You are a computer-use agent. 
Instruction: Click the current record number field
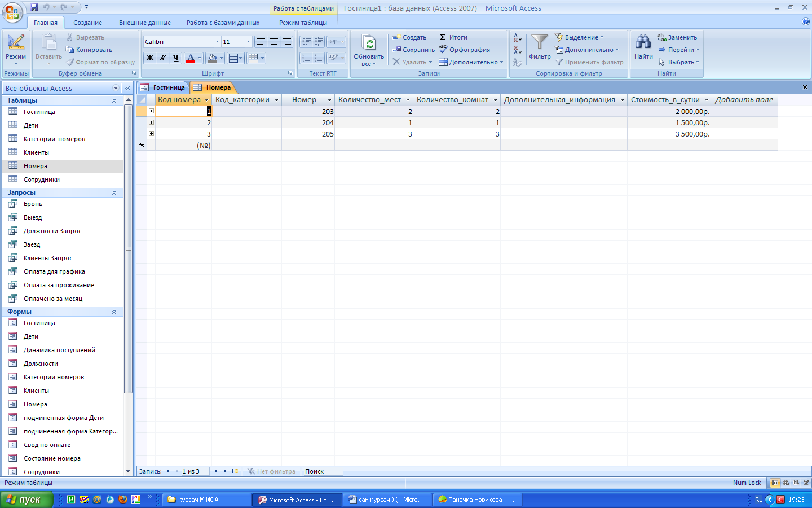point(195,471)
